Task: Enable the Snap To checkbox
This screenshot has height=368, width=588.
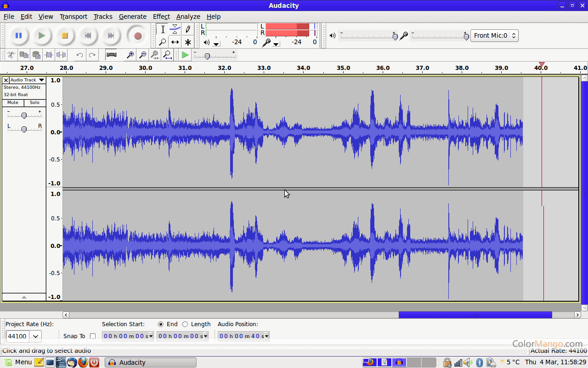Action: [93, 336]
